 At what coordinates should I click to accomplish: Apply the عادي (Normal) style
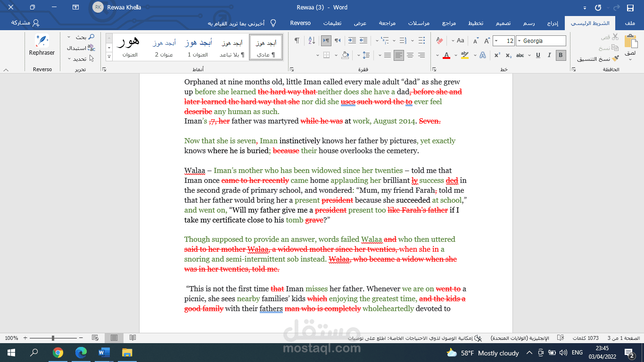click(266, 47)
